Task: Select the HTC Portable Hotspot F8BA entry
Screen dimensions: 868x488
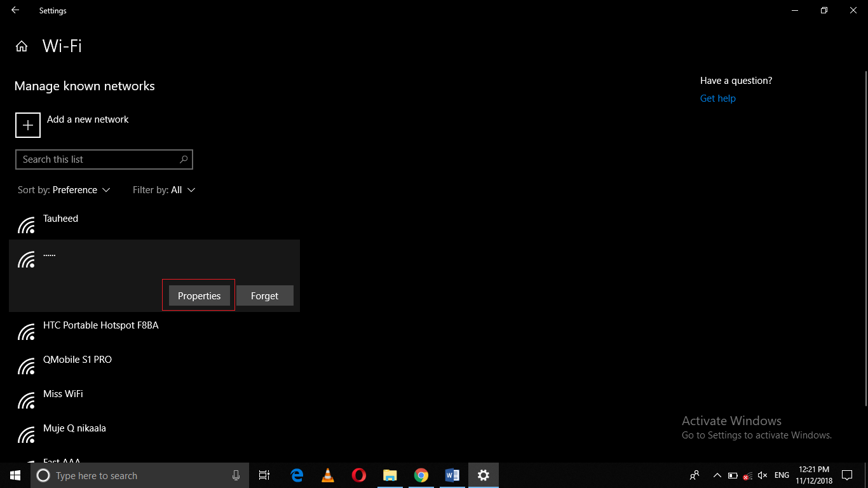Action: pos(100,325)
